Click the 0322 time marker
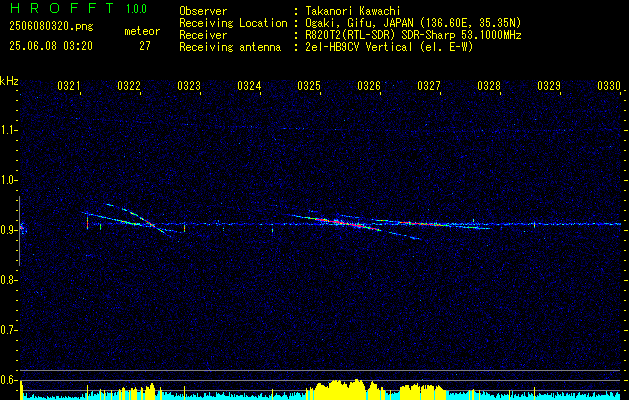629x400 pixels. (x=129, y=86)
